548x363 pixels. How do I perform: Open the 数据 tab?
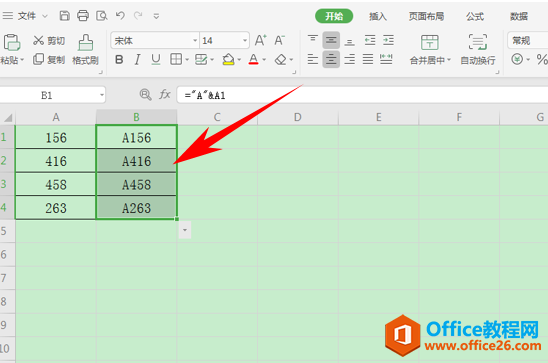click(x=519, y=16)
